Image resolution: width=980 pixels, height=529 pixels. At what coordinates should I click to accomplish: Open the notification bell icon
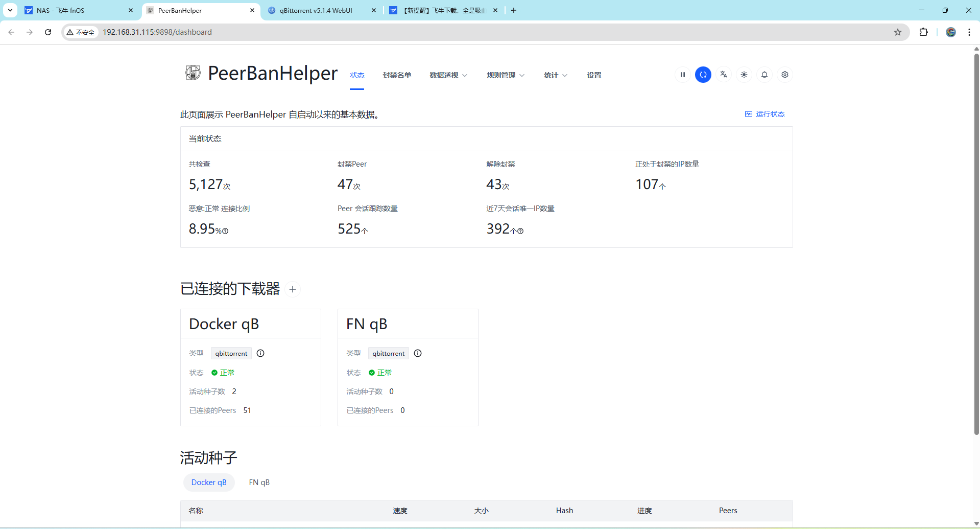point(764,75)
